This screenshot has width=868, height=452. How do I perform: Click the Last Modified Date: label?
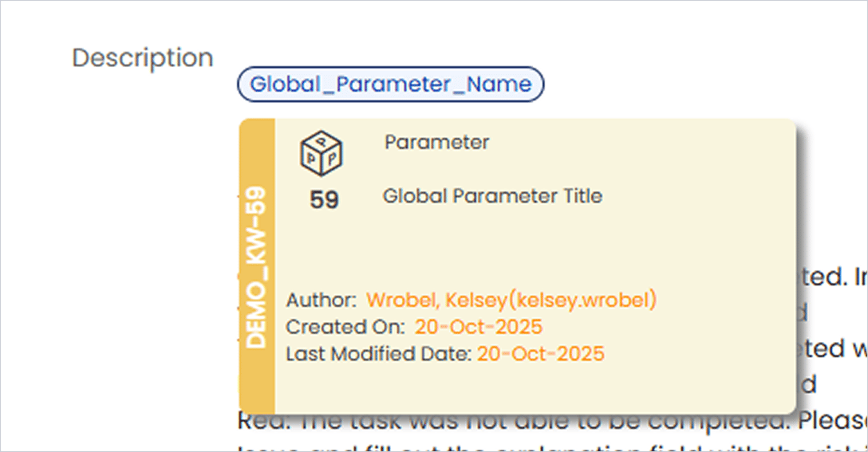pyautogui.click(x=379, y=353)
